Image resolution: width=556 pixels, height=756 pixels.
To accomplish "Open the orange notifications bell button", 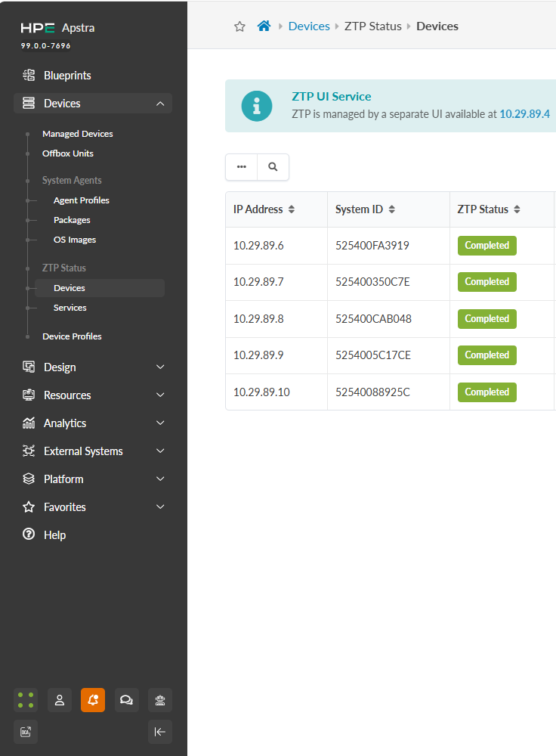I will pos(93,700).
